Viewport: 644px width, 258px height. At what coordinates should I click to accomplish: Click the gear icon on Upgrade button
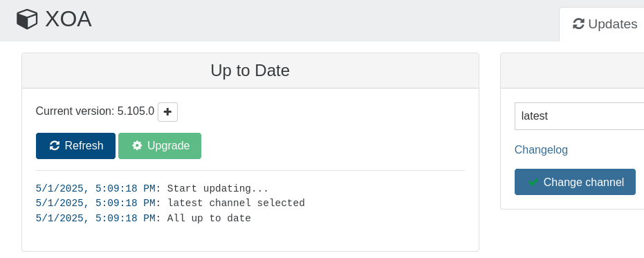pos(137,145)
